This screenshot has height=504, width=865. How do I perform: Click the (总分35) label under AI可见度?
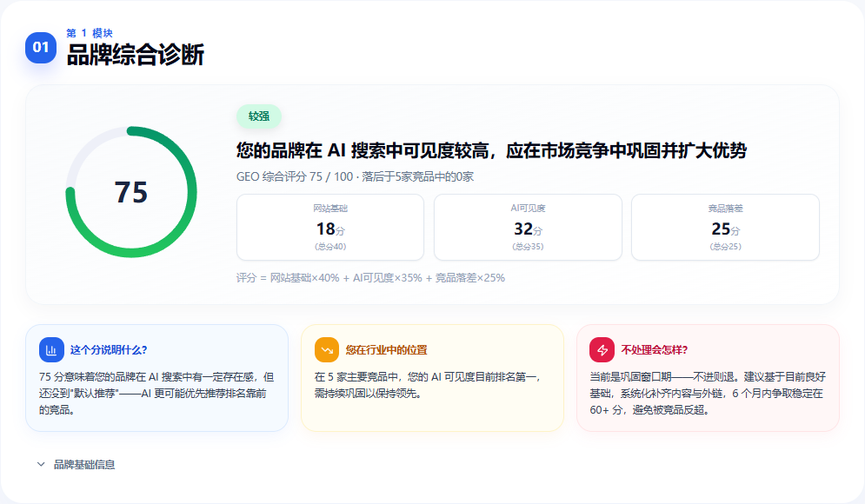[528, 247]
